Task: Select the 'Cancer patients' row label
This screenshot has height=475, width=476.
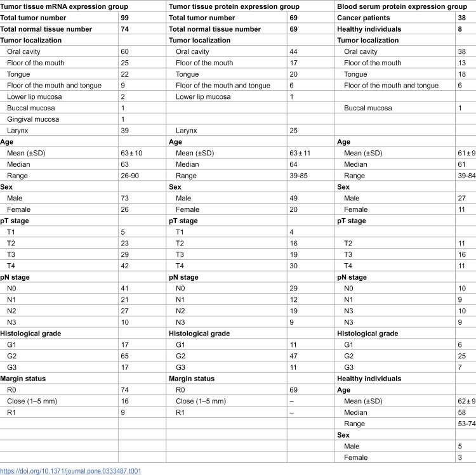Action: pyautogui.click(x=363, y=18)
